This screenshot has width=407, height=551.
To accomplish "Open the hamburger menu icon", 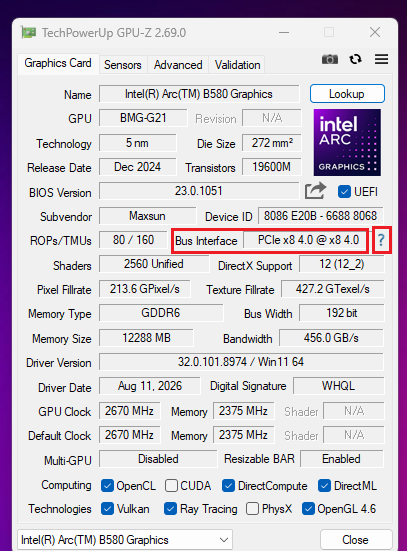I will (x=381, y=59).
